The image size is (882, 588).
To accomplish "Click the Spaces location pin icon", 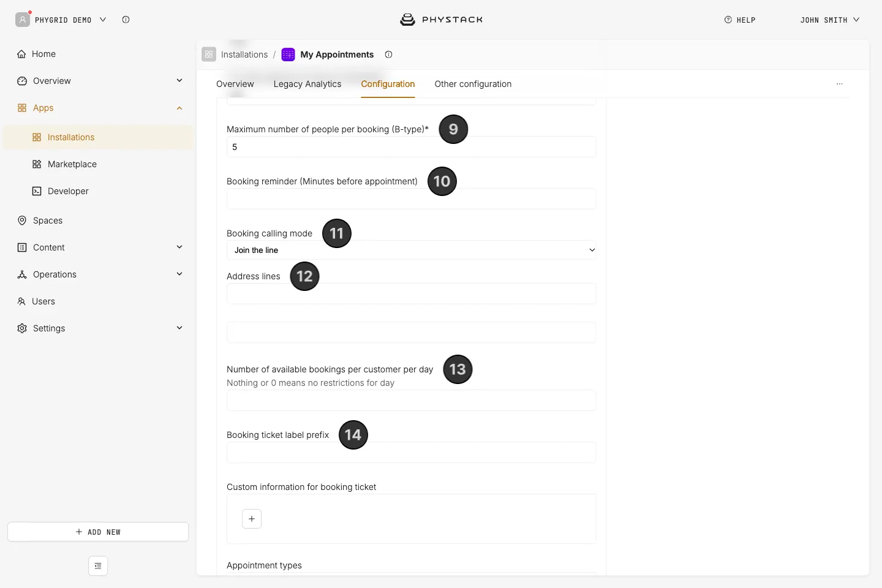I will tap(22, 221).
